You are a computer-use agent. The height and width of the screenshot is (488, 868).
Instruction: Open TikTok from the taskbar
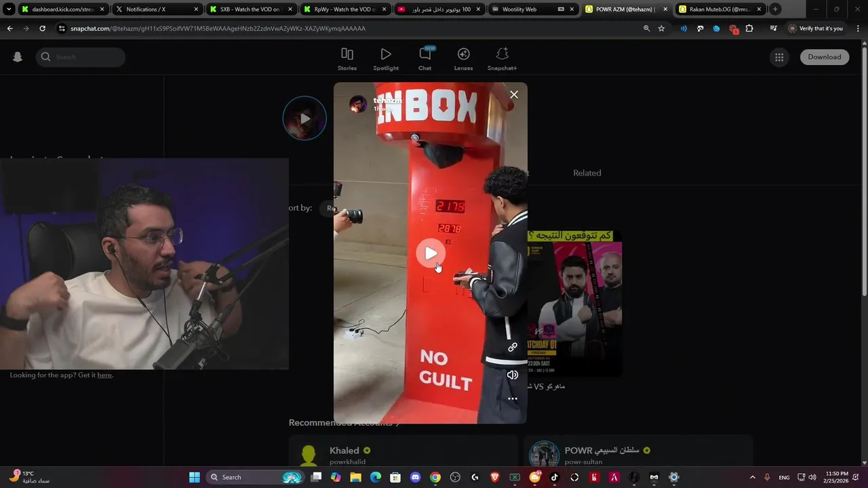[x=554, y=477]
